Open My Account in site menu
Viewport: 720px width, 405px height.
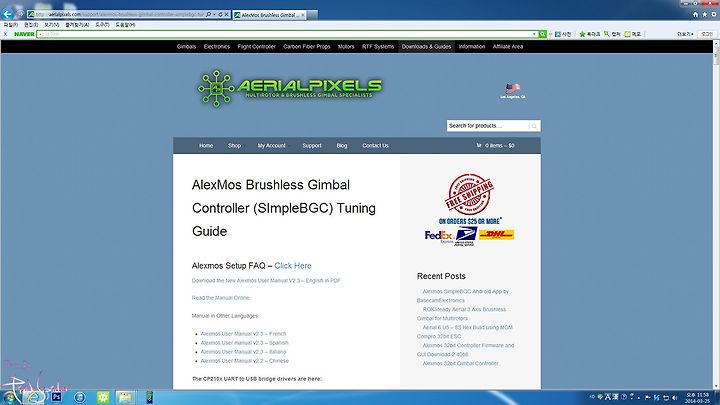coord(271,145)
